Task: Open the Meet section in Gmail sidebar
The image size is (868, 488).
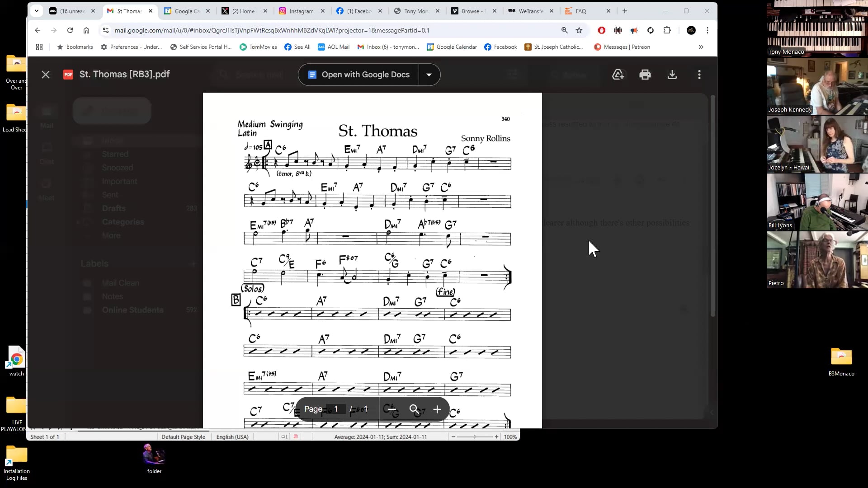Action: pyautogui.click(x=47, y=188)
